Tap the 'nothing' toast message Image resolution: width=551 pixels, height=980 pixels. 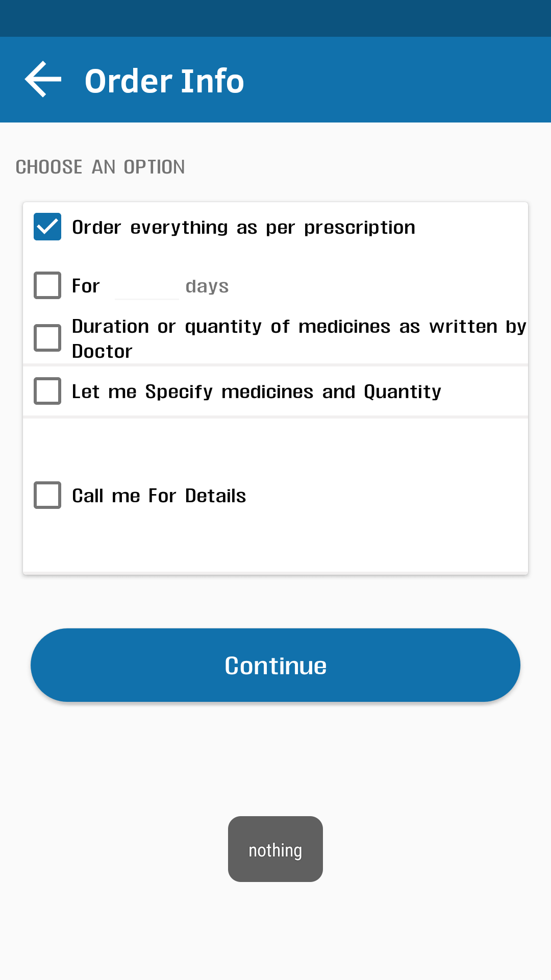click(275, 849)
